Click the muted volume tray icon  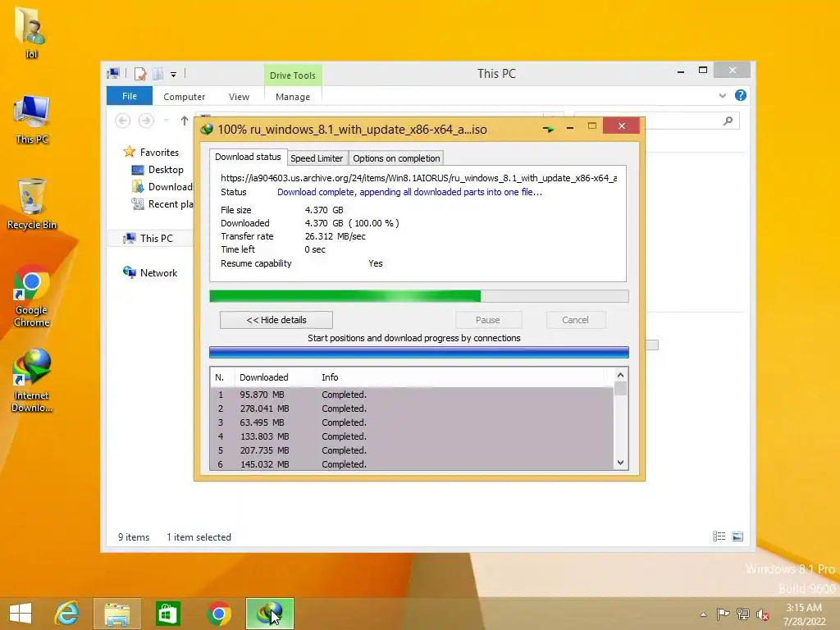(763, 614)
